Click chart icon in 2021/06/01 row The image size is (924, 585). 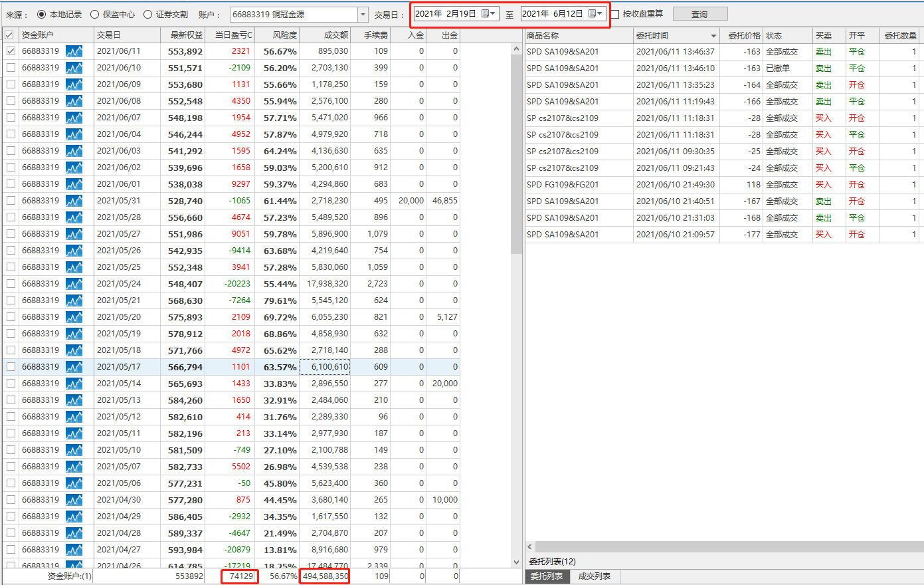(x=74, y=184)
